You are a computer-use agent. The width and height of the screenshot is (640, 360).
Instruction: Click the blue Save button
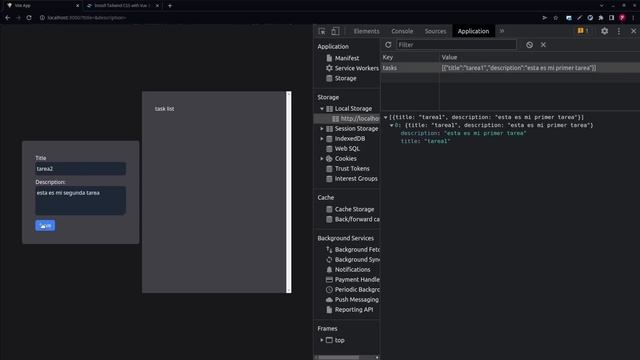(45, 225)
